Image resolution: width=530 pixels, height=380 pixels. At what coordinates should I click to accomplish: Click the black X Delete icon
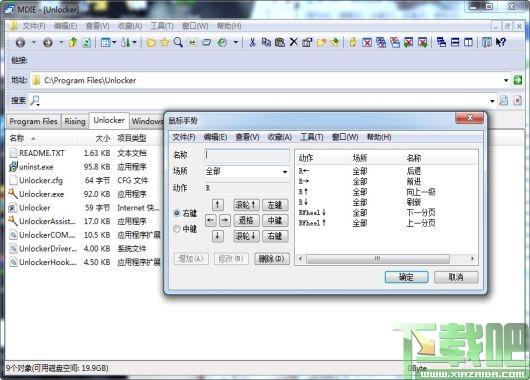[x=293, y=42]
